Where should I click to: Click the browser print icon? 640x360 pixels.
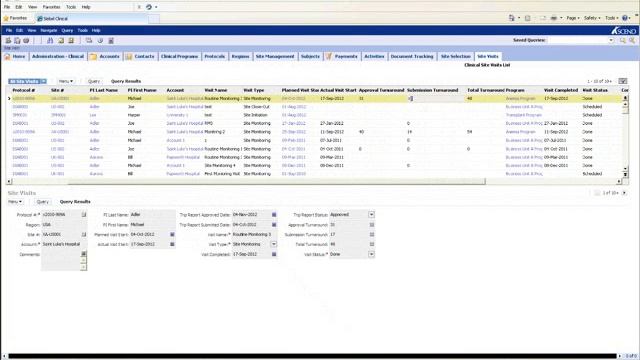(x=554, y=18)
